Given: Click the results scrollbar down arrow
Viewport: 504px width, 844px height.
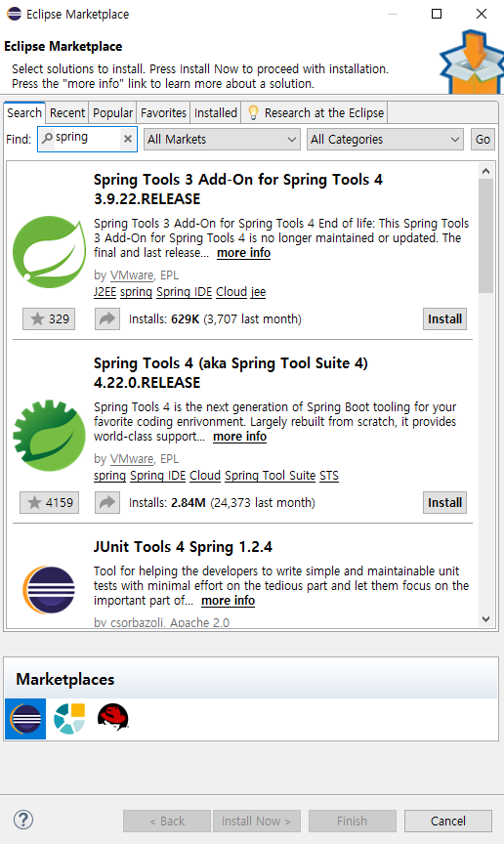Looking at the screenshot, I should pos(485,619).
